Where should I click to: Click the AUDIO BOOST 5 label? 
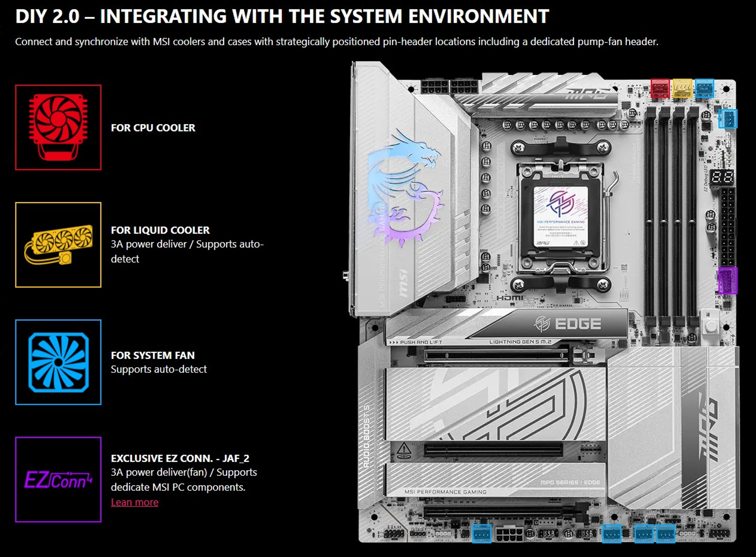pos(367,437)
